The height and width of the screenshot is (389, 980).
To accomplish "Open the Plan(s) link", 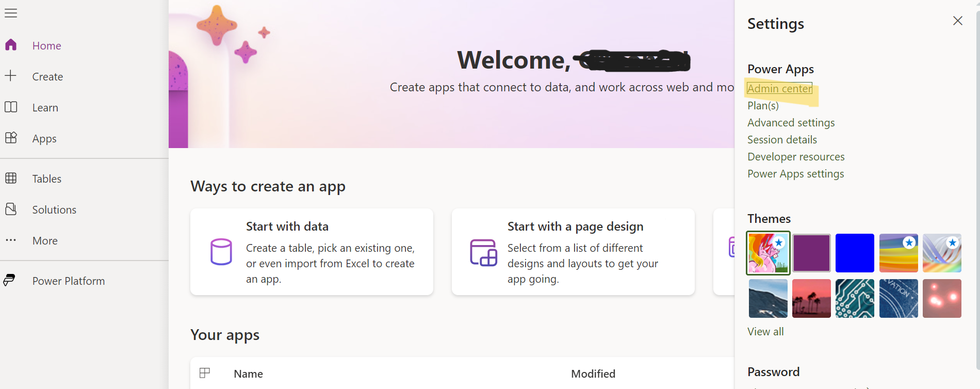I will (763, 105).
